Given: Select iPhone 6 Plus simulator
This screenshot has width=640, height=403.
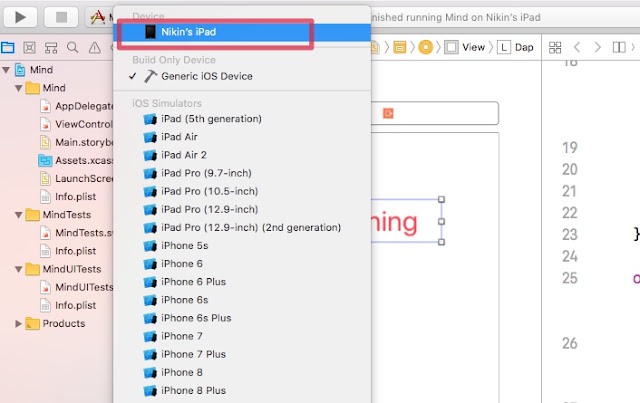Looking at the screenshot, I should coord(242,282).
